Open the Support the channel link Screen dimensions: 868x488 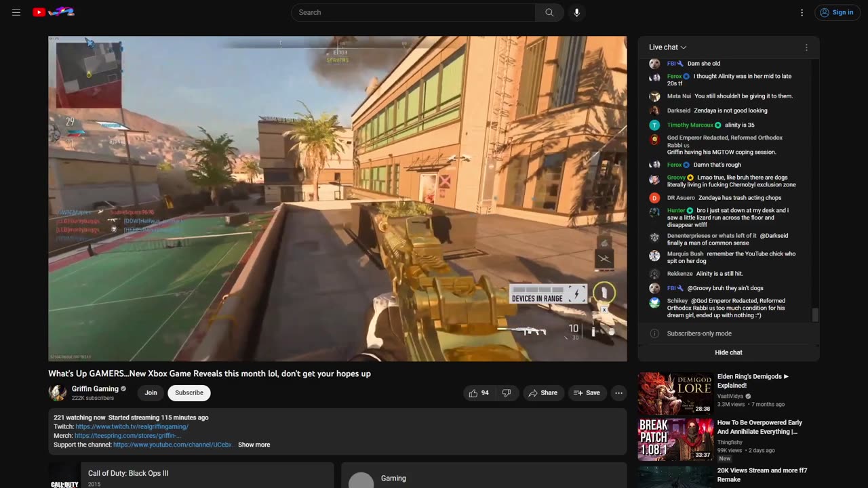[x=173, y=445]
